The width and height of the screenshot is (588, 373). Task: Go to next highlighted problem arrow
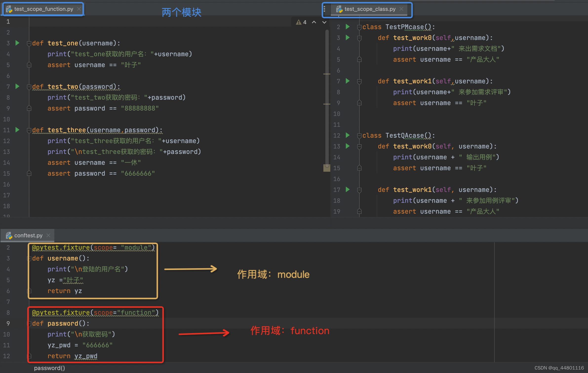tap(324, 22)
